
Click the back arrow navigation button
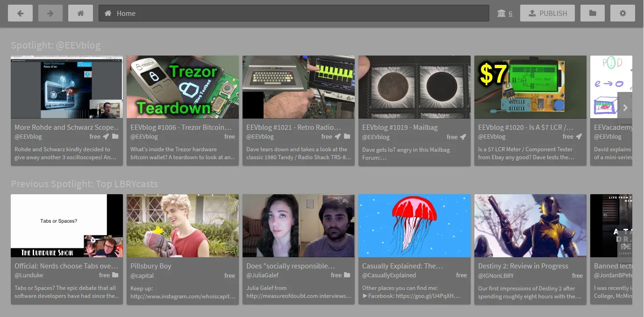(20, 14)
